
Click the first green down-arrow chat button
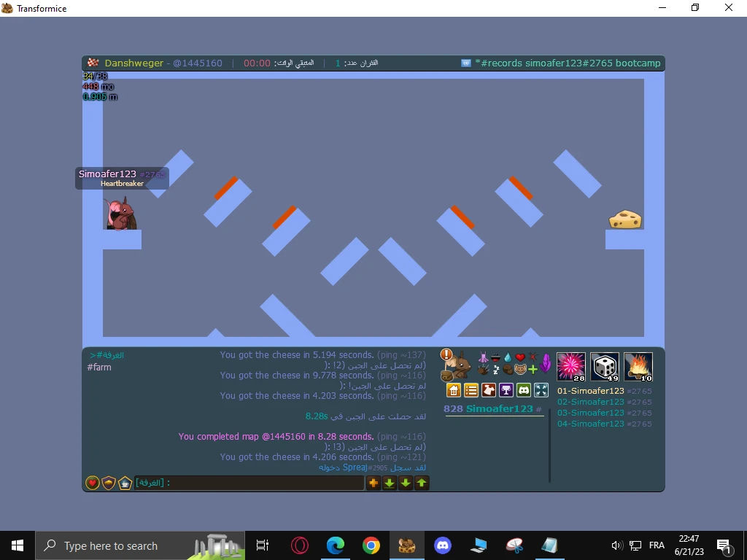tap(390, 483)
